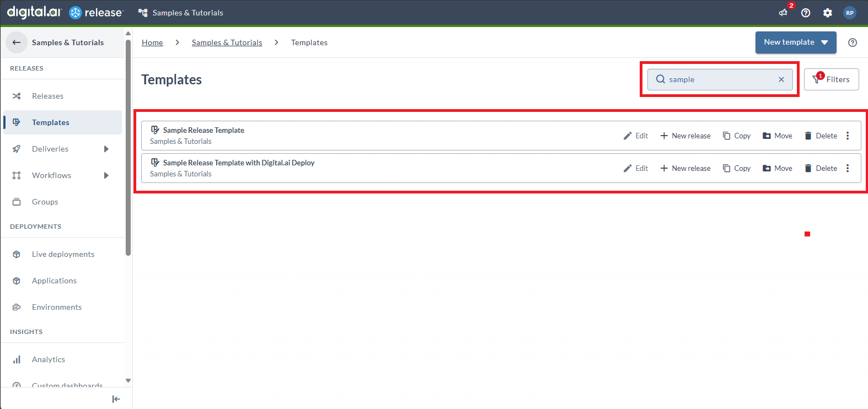Open the page help icon beside New template
Screen dimensions: 868x409
pyautogui.click(x=853, y=42)
